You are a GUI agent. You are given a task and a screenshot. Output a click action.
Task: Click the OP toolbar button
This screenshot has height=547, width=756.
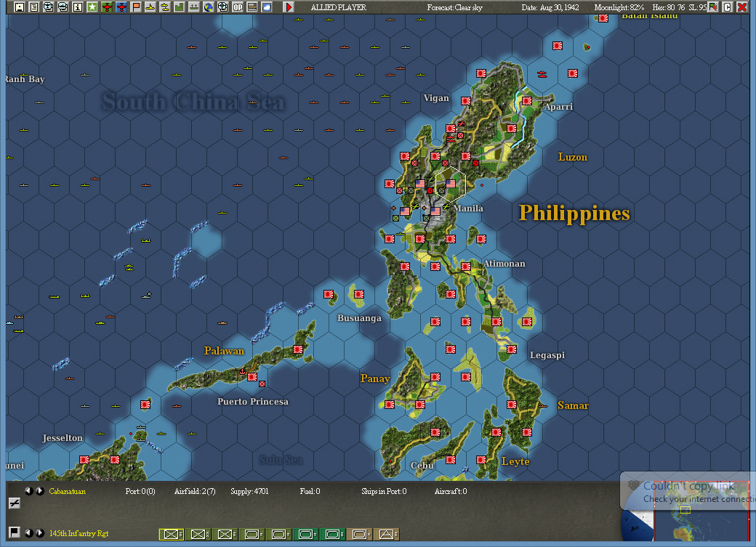[x=238, y=7]
